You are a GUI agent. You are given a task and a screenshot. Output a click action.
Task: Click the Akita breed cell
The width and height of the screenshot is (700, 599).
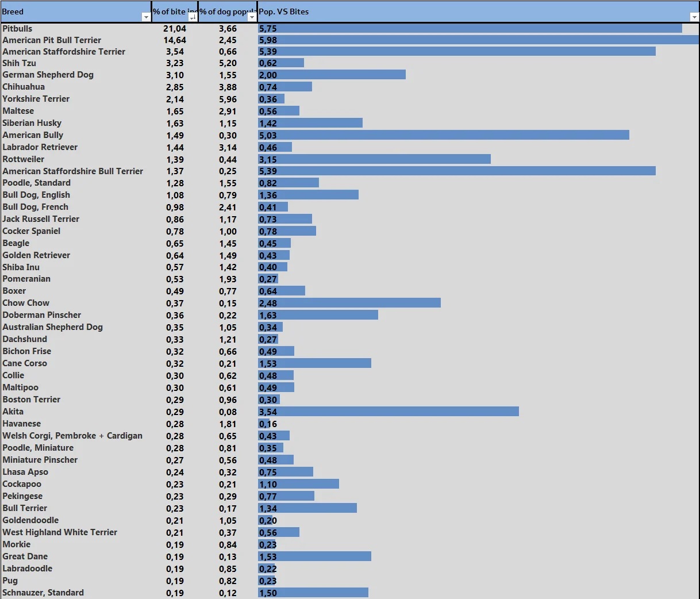pos(13,412)
